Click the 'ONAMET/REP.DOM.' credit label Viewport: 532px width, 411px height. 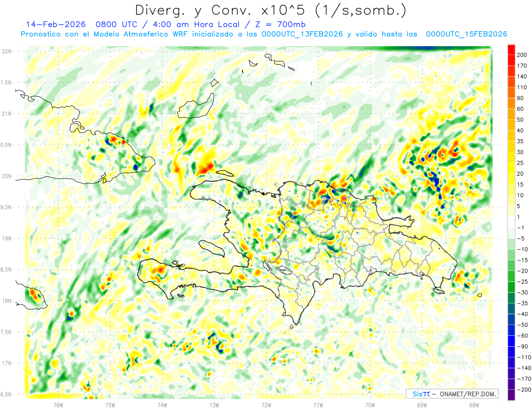pyautogui.click(x=468, y=394)
